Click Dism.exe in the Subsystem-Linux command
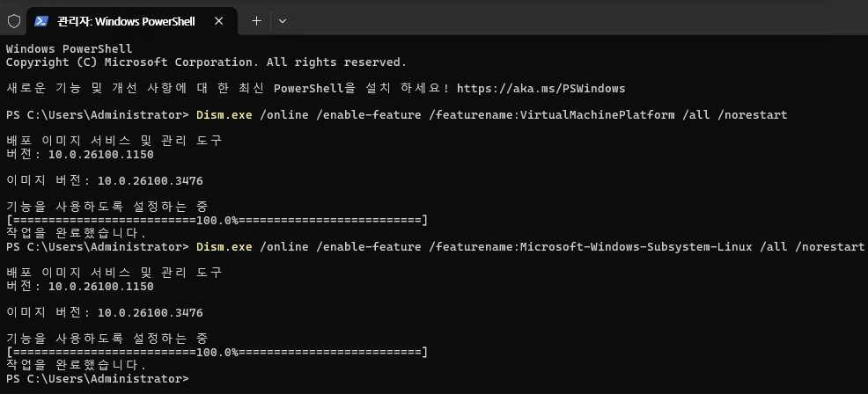This screenshot has height=394, width=868. pos(224,247)
